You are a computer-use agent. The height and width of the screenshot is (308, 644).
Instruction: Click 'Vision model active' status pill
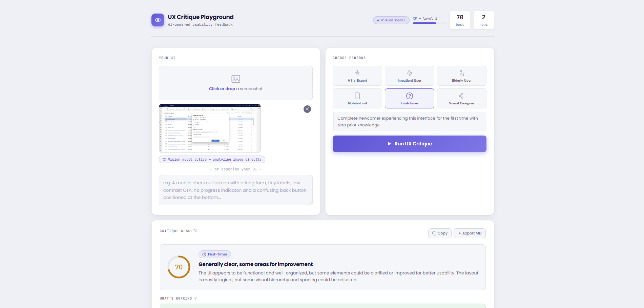pyautogui.click(x=212, y=160)
